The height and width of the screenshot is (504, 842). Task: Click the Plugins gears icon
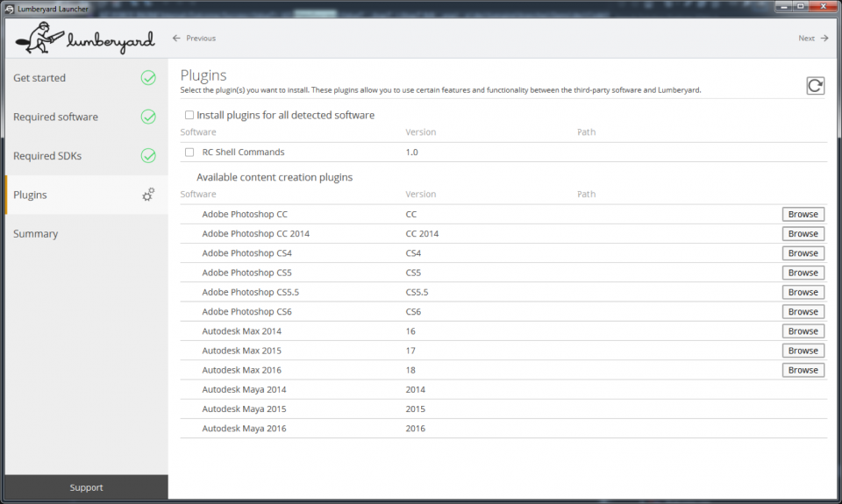pos(148,195)
